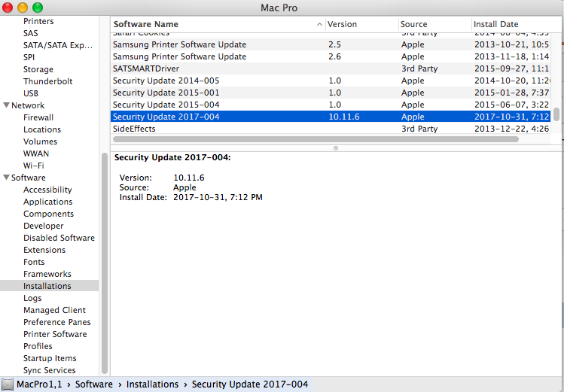Open Accessibility under Software
The image size is (564, 392).
[x=47, y=190]
